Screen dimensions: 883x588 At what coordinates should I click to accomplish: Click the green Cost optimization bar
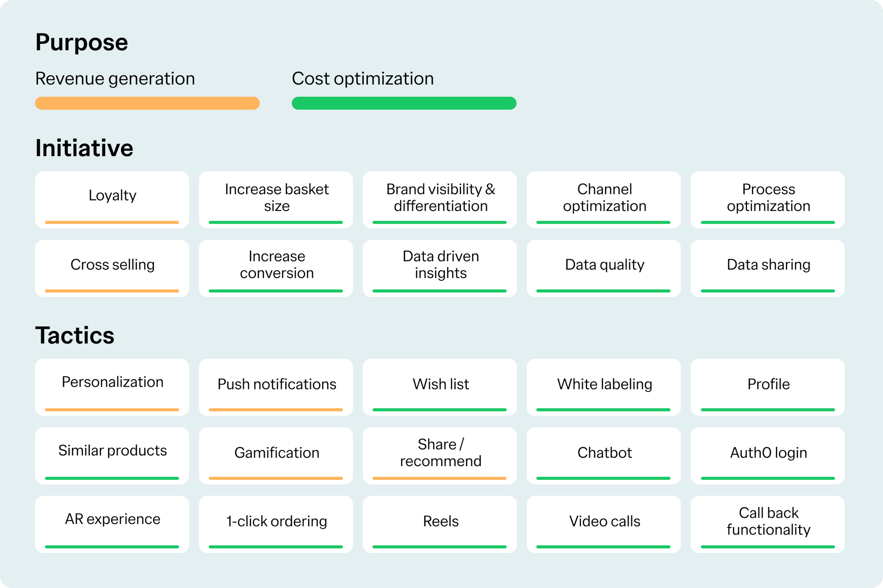coord(404,103)
